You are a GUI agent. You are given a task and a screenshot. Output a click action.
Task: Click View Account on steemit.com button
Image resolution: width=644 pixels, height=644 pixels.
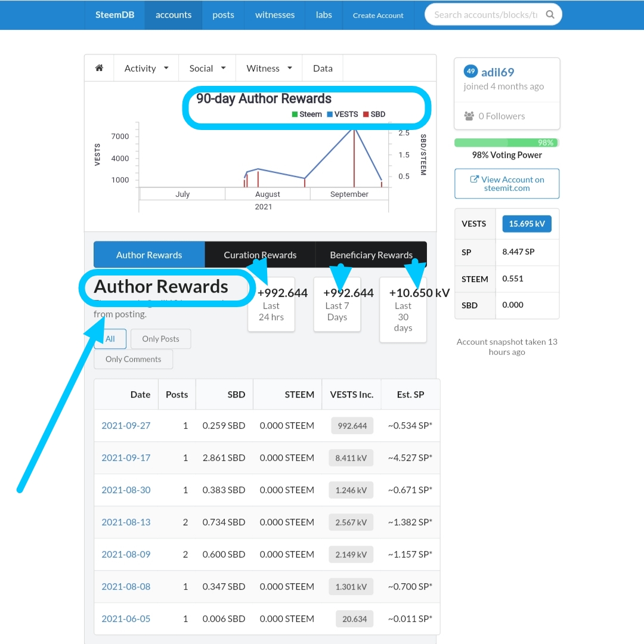tap(507, 184)
